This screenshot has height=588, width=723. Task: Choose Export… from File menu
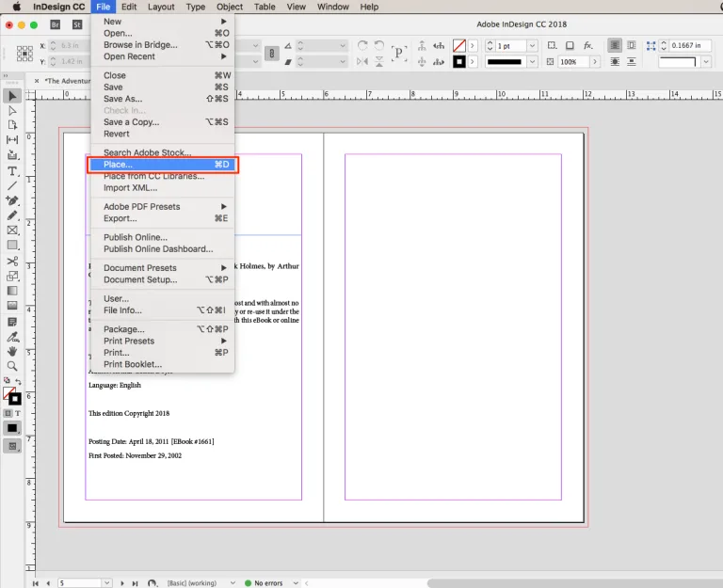tap(163, 218)
